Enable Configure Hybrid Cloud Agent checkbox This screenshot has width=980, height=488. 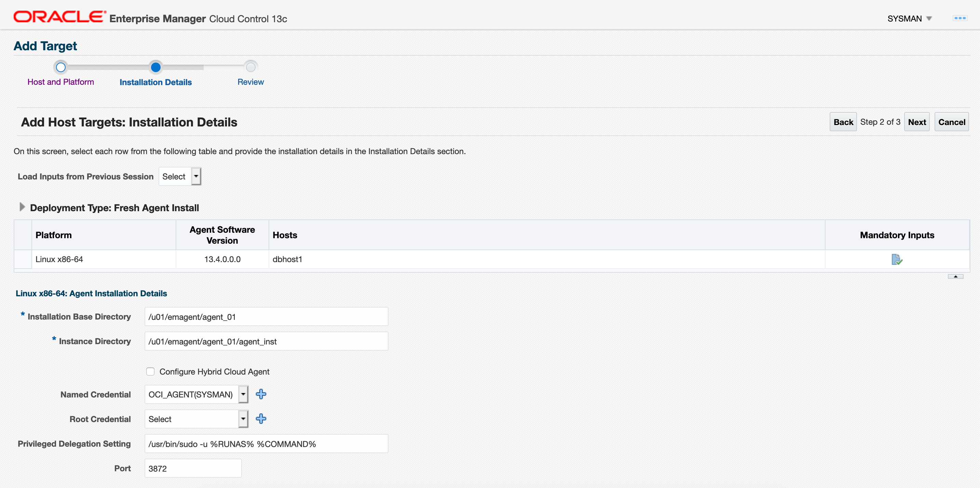pyautogui.click(x=150, y=371)
